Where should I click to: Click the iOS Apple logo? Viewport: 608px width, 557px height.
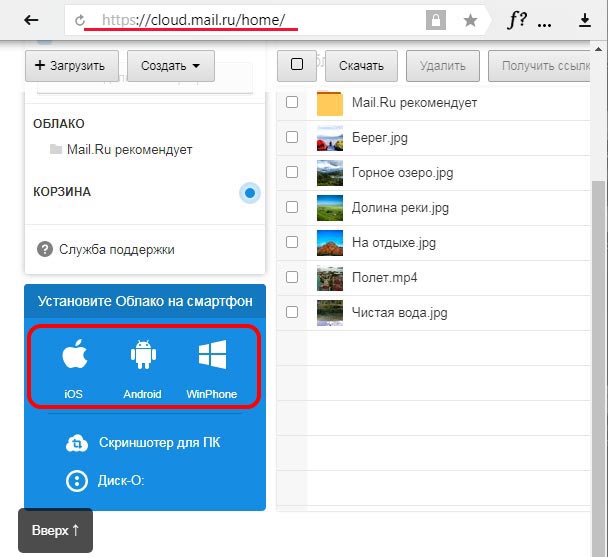75,354
